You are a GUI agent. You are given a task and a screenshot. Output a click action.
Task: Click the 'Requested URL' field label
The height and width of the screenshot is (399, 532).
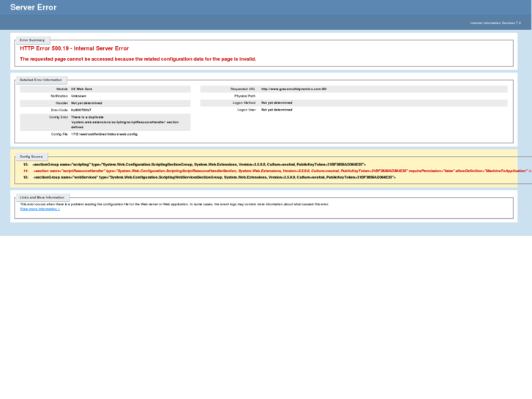pos(243,89)
